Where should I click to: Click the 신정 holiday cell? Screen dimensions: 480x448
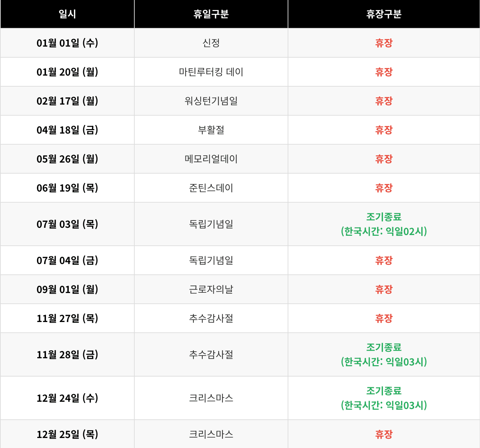point(211,43)
